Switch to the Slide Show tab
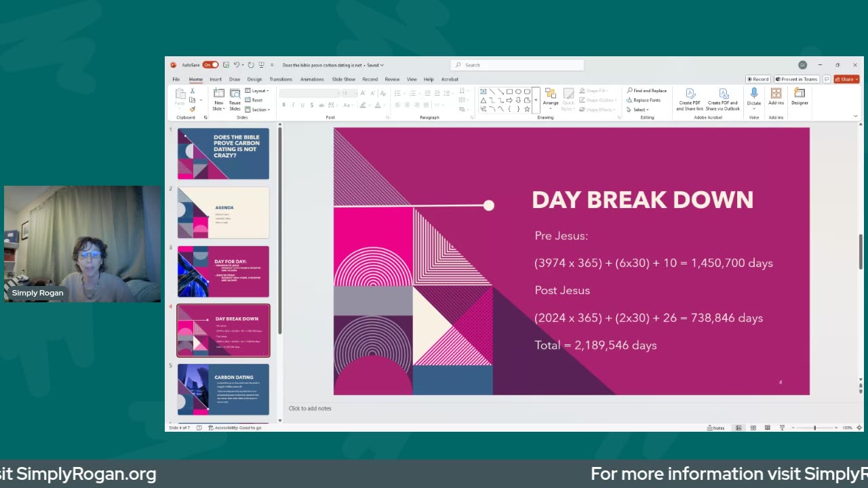868x488 pixels. click(344, 79)
